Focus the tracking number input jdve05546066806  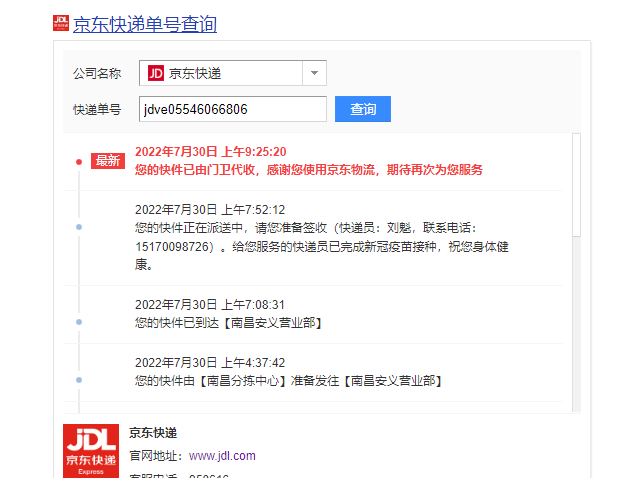point(233,109)
